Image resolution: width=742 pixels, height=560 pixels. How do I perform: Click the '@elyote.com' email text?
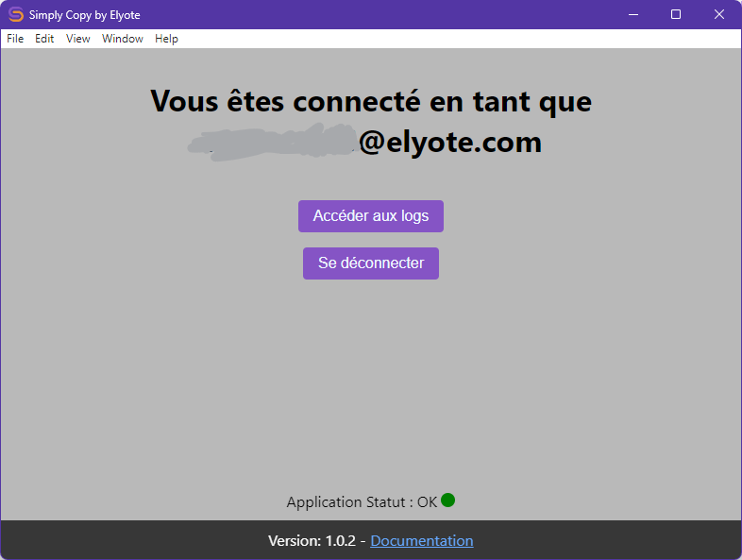(x=450, y=142)
